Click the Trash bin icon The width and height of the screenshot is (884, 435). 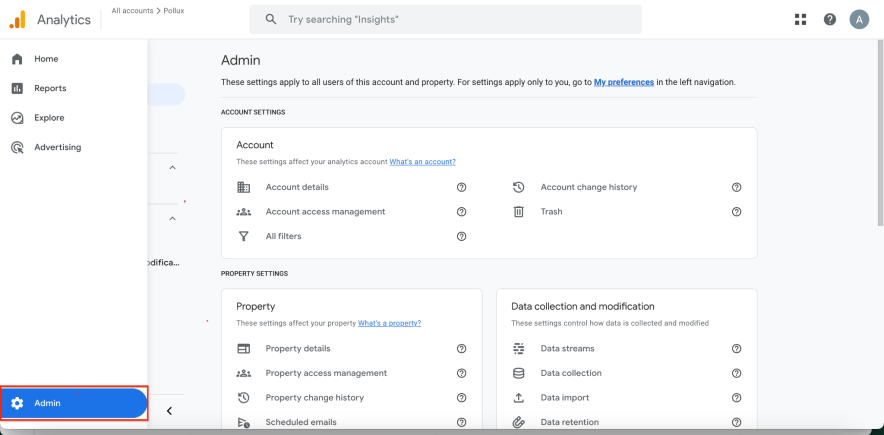(519, 212)
